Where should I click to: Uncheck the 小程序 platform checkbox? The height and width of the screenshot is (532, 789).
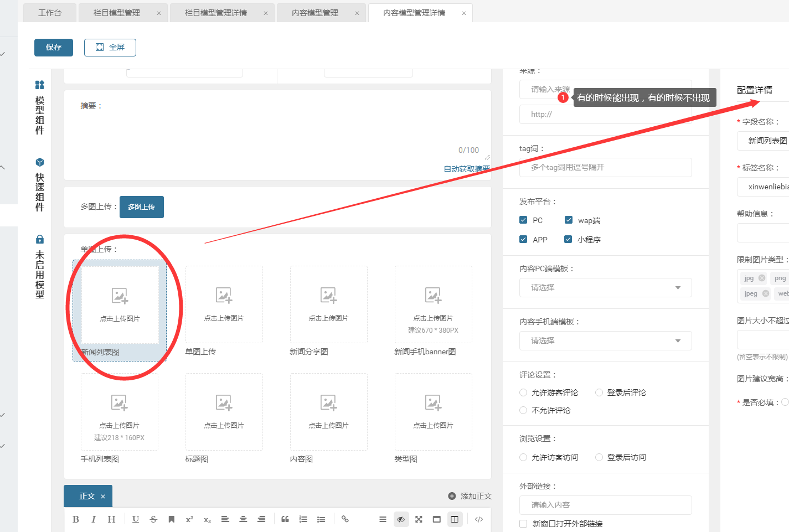568,239
